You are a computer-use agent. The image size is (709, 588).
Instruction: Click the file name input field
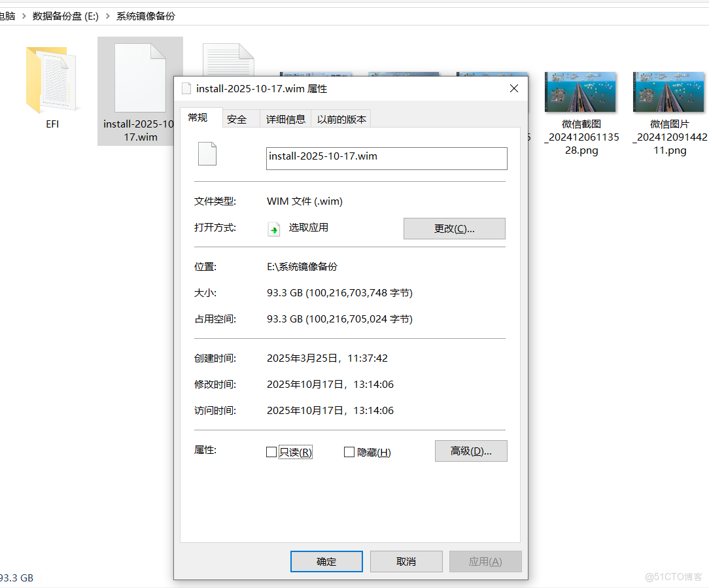(x=386, y=158)
